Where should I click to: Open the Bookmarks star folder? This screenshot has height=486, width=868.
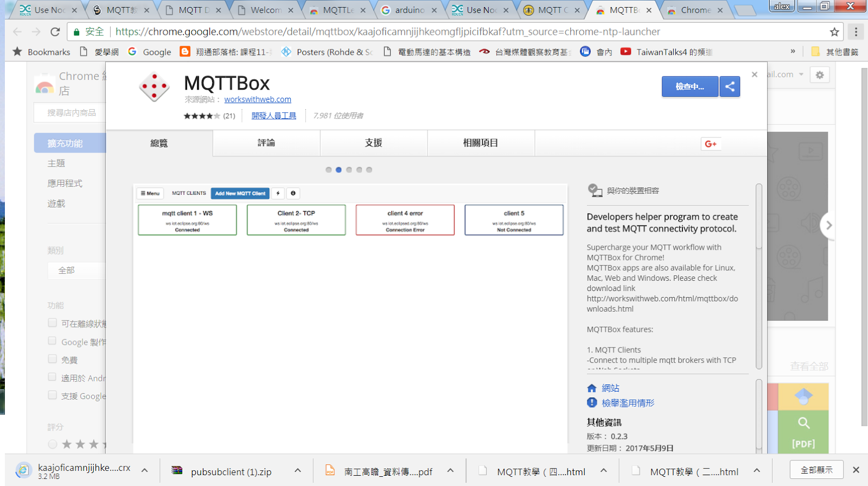tap(42, 52)
